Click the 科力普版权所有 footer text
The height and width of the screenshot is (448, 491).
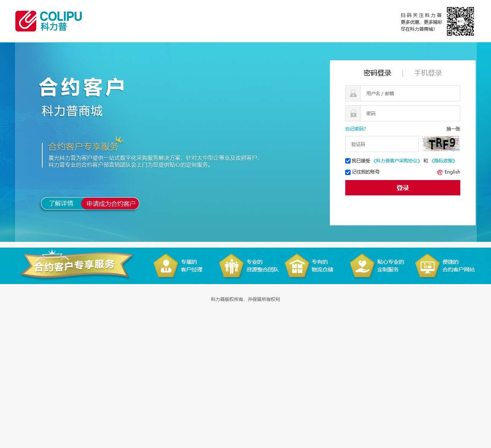click(245, 299)
